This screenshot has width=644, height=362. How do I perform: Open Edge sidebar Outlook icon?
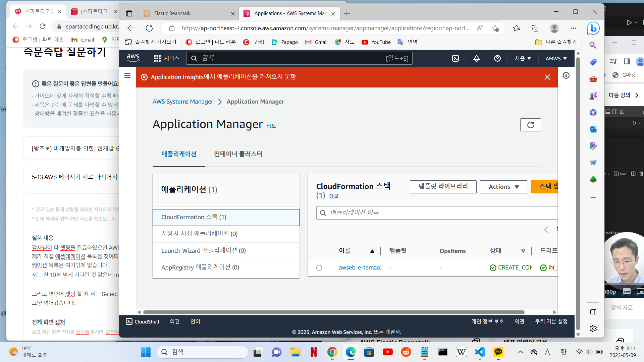(593, 129)
